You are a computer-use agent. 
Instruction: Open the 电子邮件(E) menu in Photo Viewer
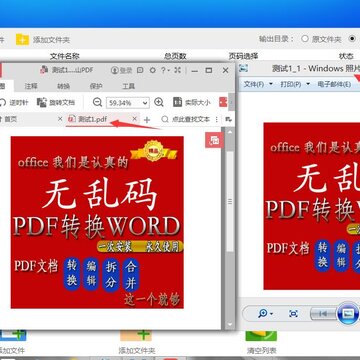pyautogui.click(x=334, y=84)
